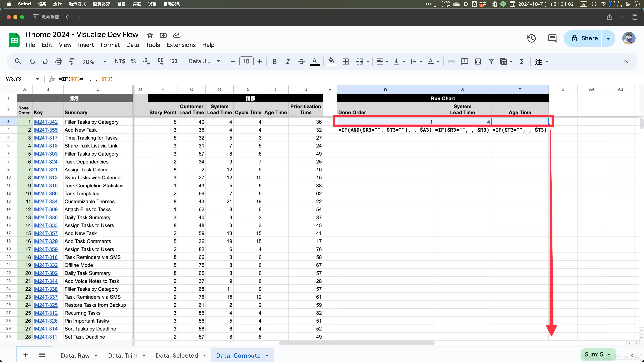Open the merge cells type dropdown
Image resolution: width=644 pixels, height=362 pixels.
pyautogui.click(x=368, y=62)
